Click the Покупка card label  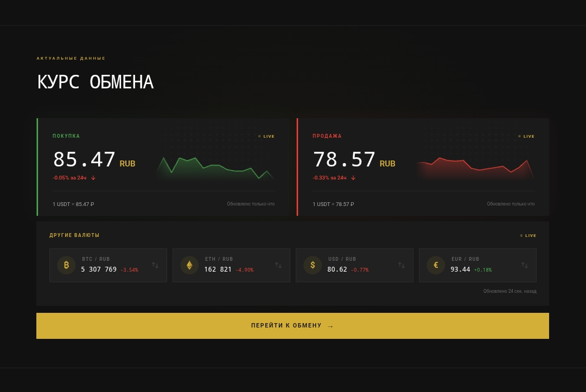66,136
